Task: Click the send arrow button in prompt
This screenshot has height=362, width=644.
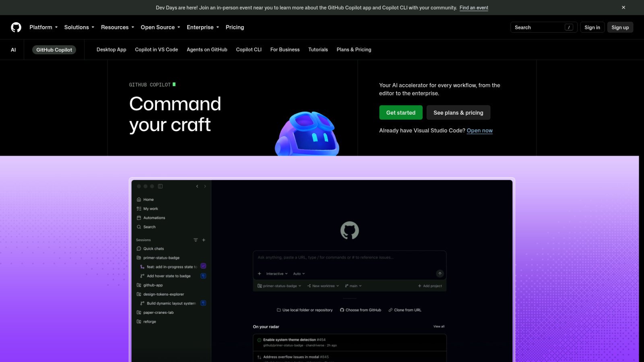Action: [440, 274]
